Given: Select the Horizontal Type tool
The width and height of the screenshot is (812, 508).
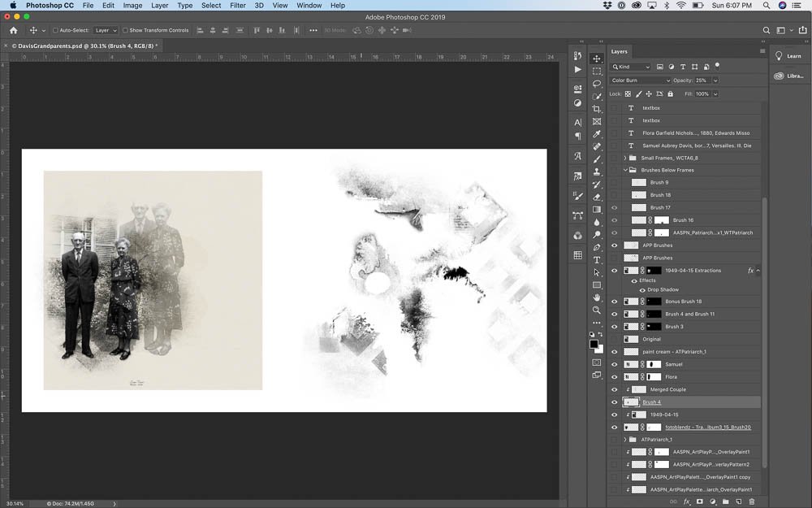Looking at the screenshot, I should tap(597, 260).
